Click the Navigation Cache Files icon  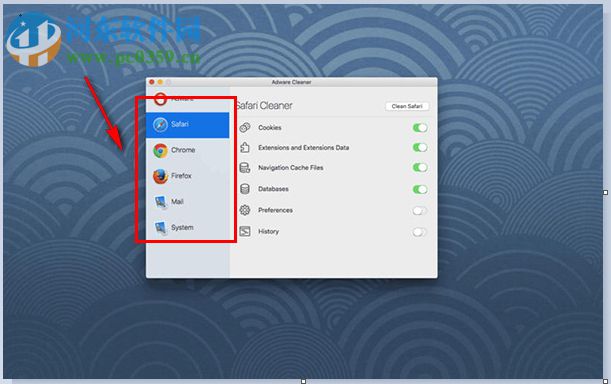[x=245, y=168]
